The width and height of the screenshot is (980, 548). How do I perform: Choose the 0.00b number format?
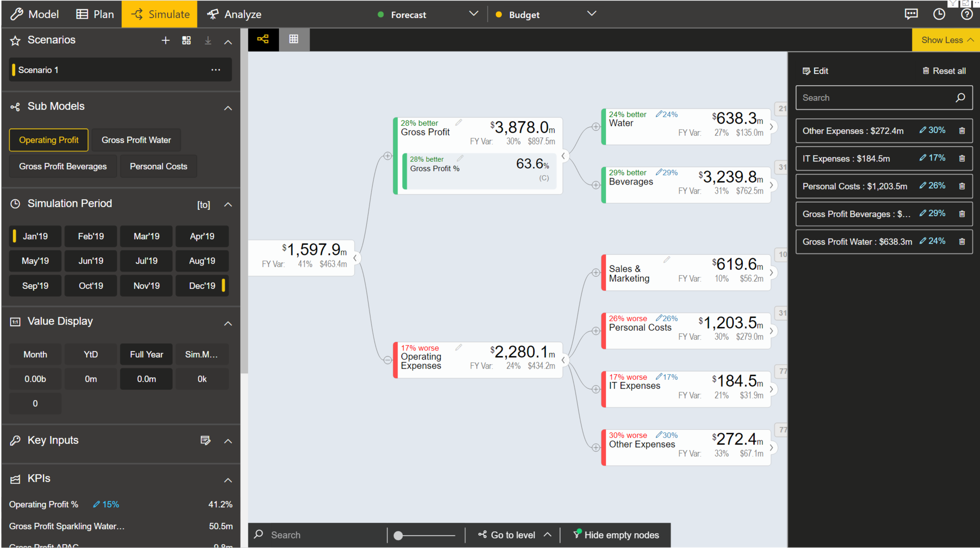(35, 379)
